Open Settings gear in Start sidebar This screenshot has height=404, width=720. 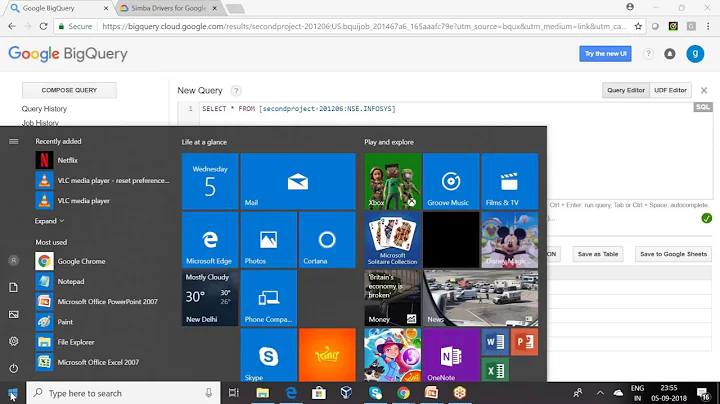pos(14,341)
